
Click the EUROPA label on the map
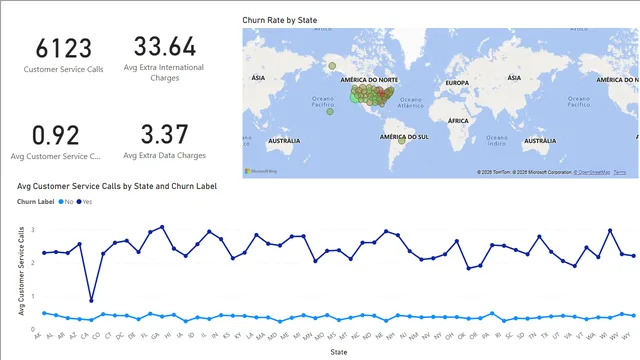457,83
